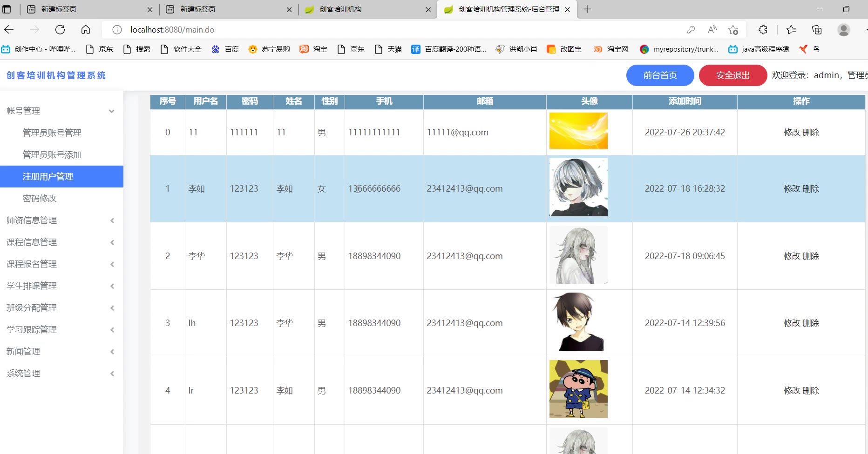Open the dark-haired avatar of user lh
Viewport: 868px width, 454px height.
[578, 321]
